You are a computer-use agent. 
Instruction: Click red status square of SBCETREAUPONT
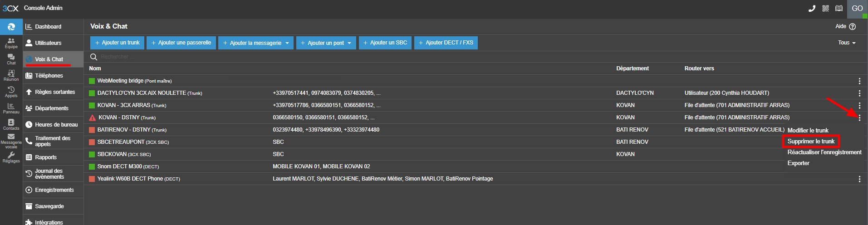92,142
